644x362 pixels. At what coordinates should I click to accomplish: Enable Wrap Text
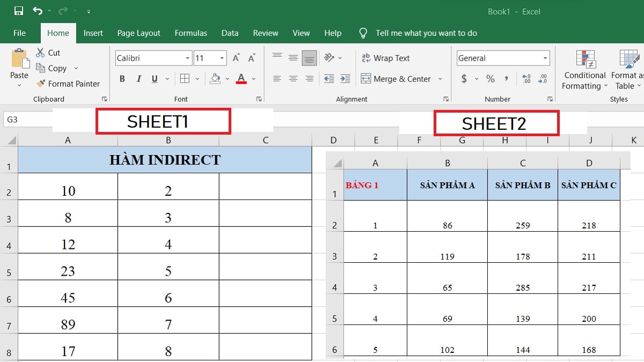coord(385,58)
